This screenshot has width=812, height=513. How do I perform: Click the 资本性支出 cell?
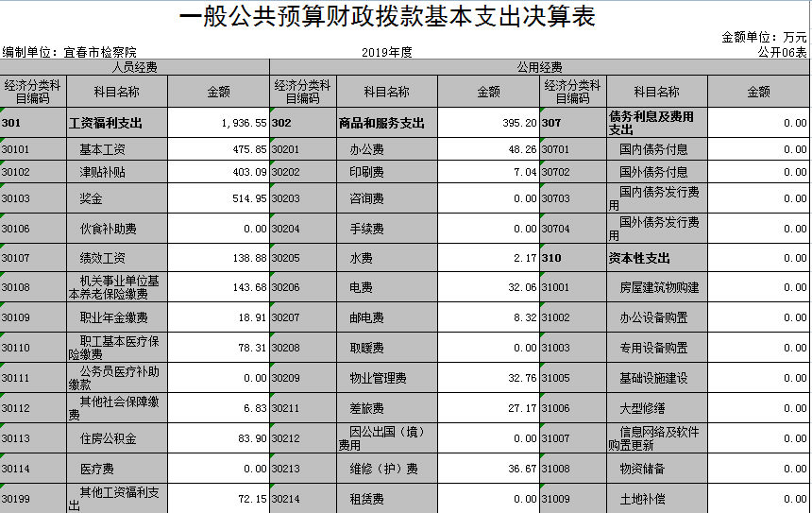[x=657, y=258]
